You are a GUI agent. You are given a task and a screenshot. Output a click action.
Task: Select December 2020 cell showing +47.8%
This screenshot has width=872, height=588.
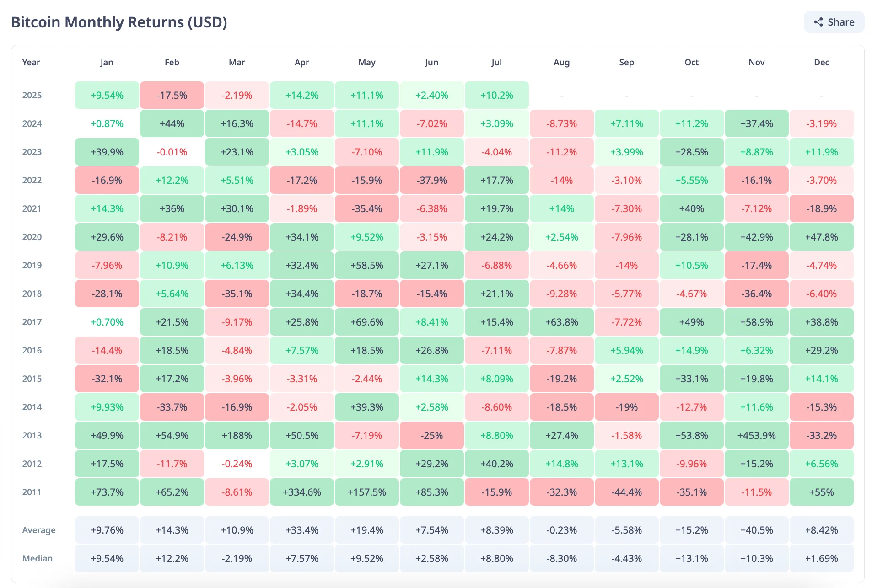(821, 237)
